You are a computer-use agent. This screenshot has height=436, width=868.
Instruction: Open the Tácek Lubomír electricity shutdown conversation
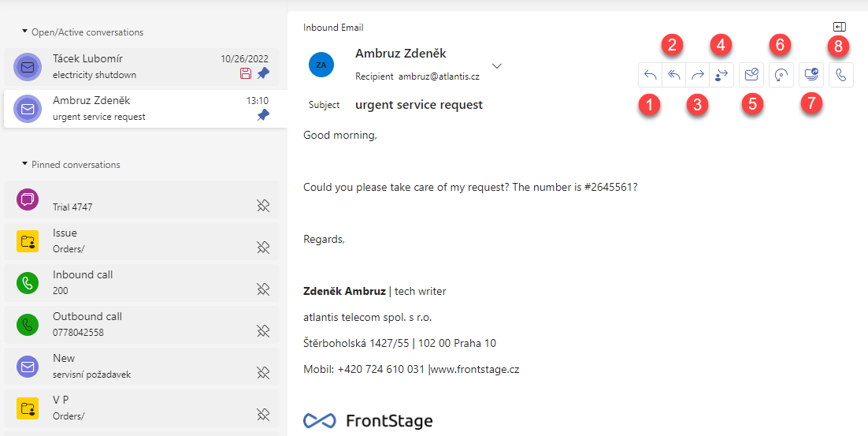pyautogui.click(x=142, y=67)
